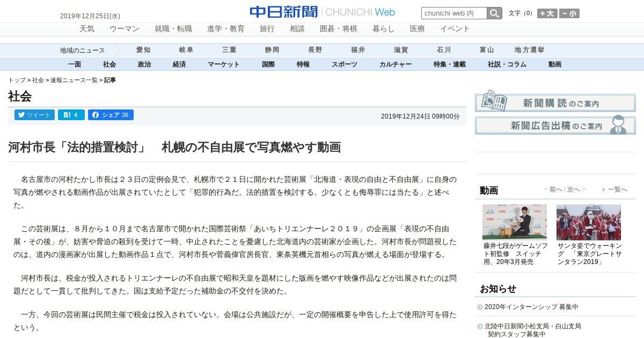Screen dimensions: 644x338
Task: Go to 社会 section in navigation bar
Action: (109, 64)
